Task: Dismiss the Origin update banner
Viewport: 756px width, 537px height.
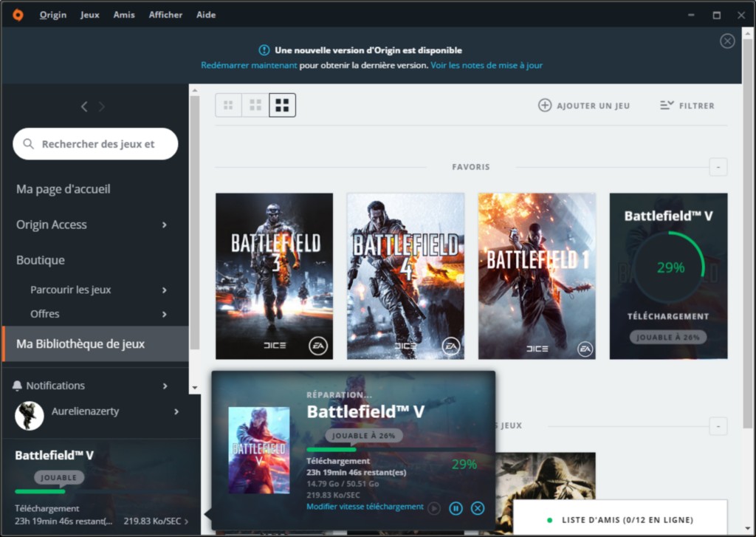Action: 727,41
